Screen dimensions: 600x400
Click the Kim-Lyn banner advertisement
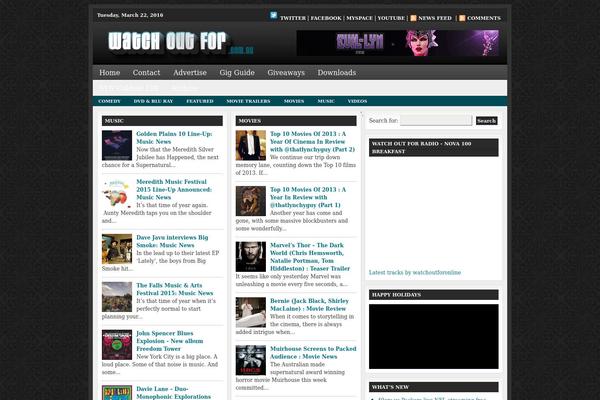[x=398, y=43]
